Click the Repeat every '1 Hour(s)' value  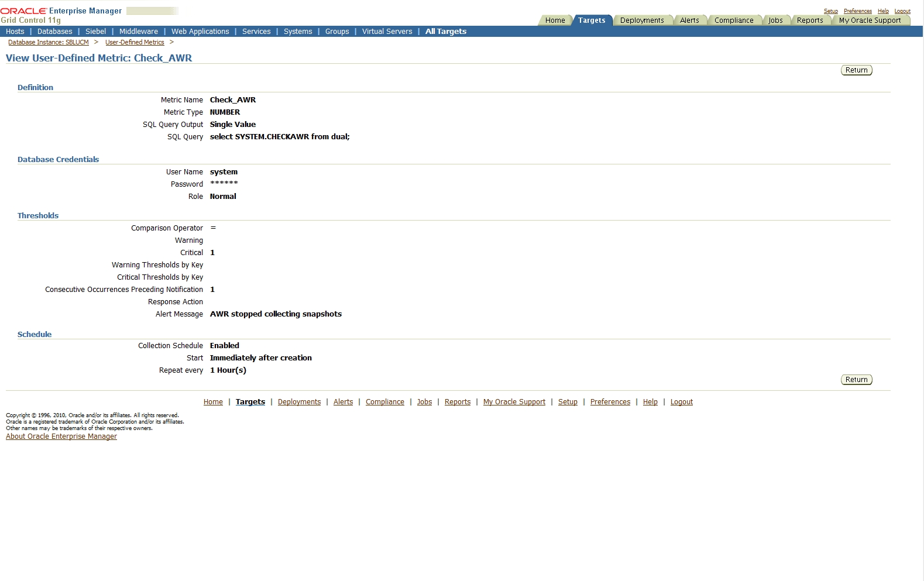[x=228, y=370]
